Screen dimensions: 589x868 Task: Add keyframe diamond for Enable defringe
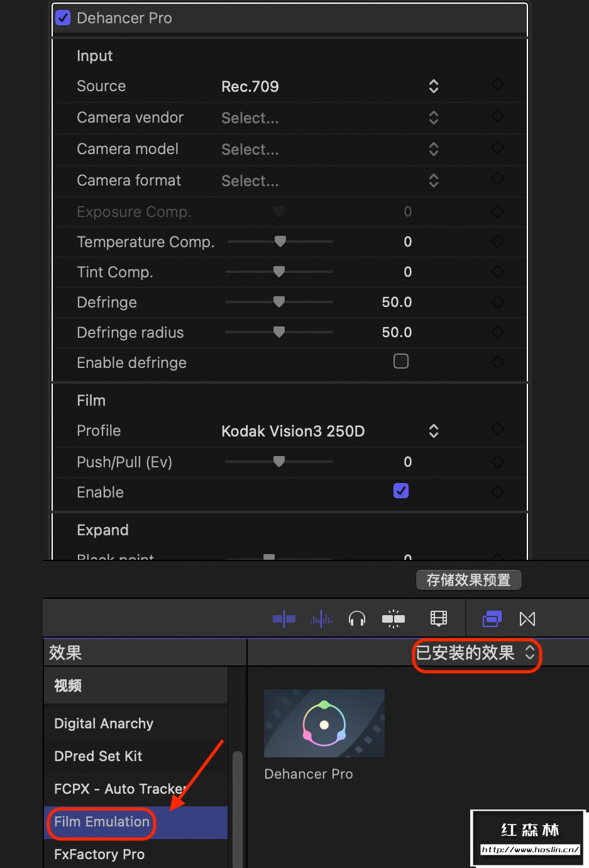point(498,362)
